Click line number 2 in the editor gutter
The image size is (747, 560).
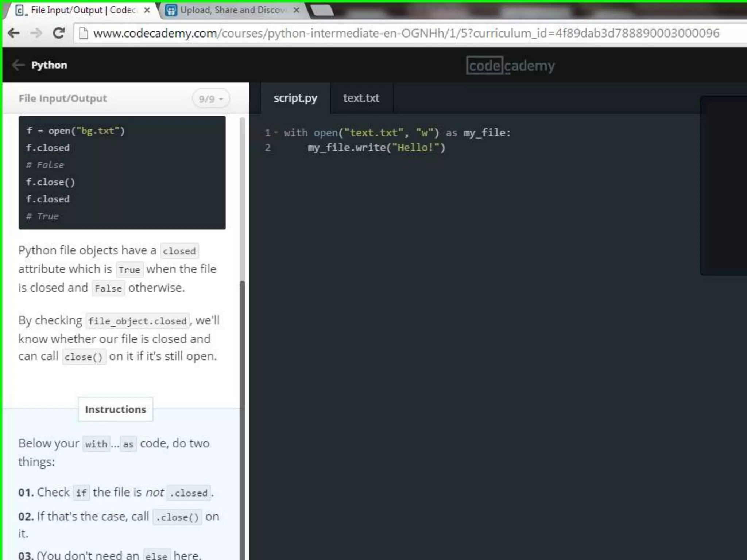[x=268, y=148]
